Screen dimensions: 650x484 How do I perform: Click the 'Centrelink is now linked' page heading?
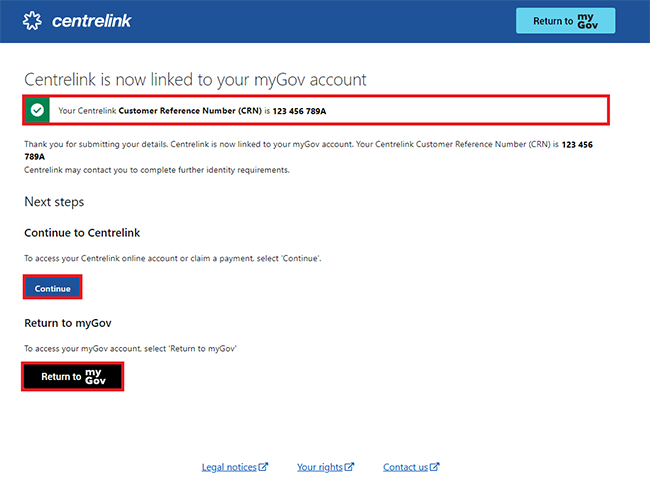pos(195,79)
